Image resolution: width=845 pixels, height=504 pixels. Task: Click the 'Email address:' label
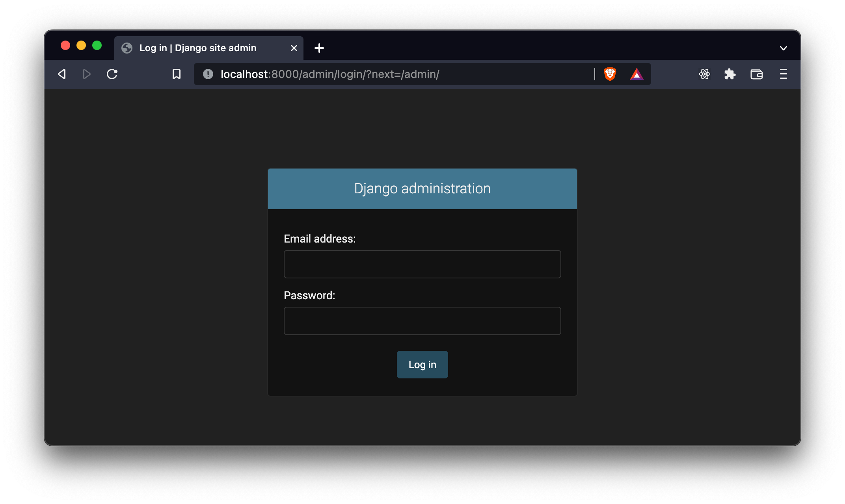[320, 239]
